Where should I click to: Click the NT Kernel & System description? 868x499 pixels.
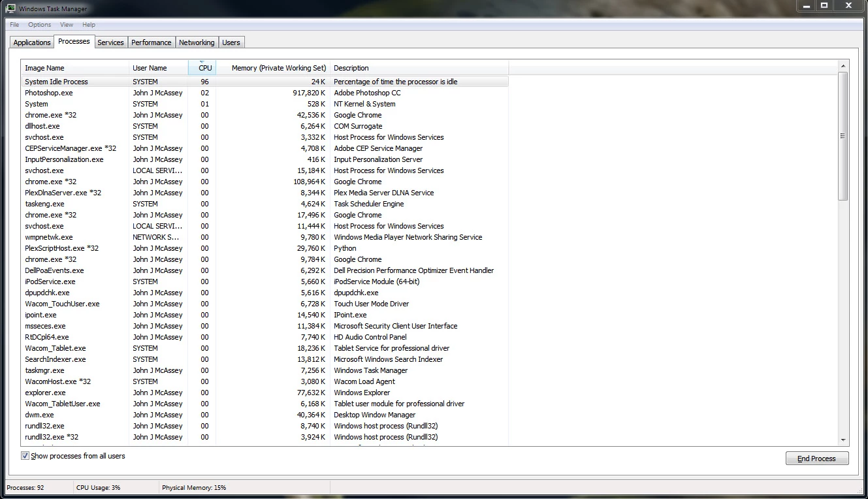pos(364,104)
